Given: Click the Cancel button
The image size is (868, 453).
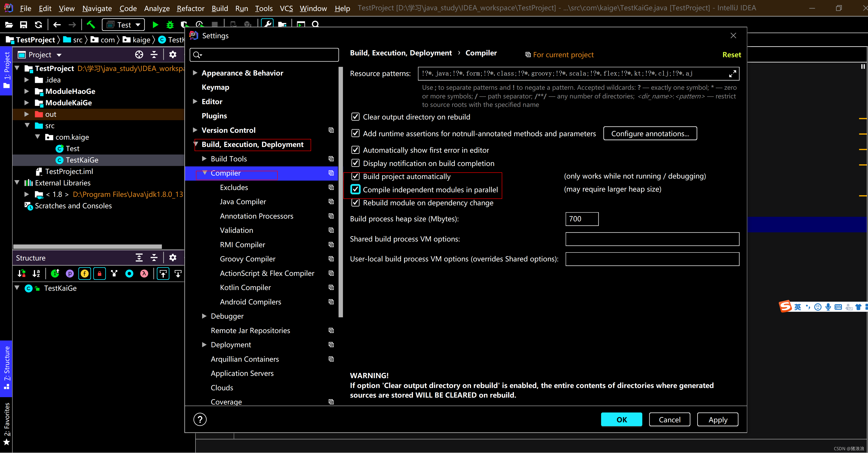Looking at the screenshot, I should pyautogui.click(x=670, y=420).
